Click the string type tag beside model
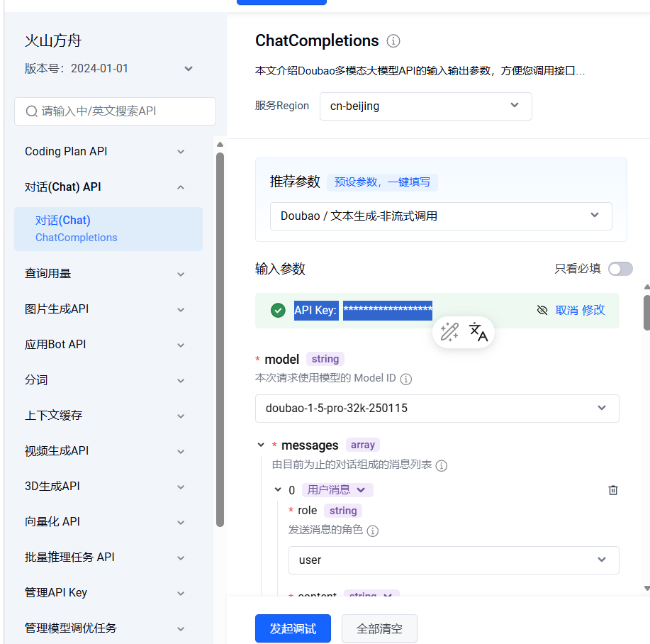650x644 pixels. coord(325,359)
